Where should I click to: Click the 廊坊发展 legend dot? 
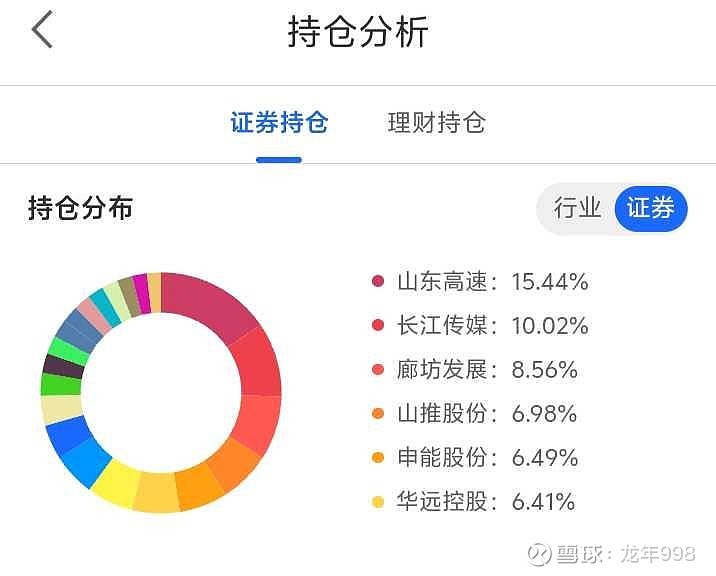[x=378, y=370]
